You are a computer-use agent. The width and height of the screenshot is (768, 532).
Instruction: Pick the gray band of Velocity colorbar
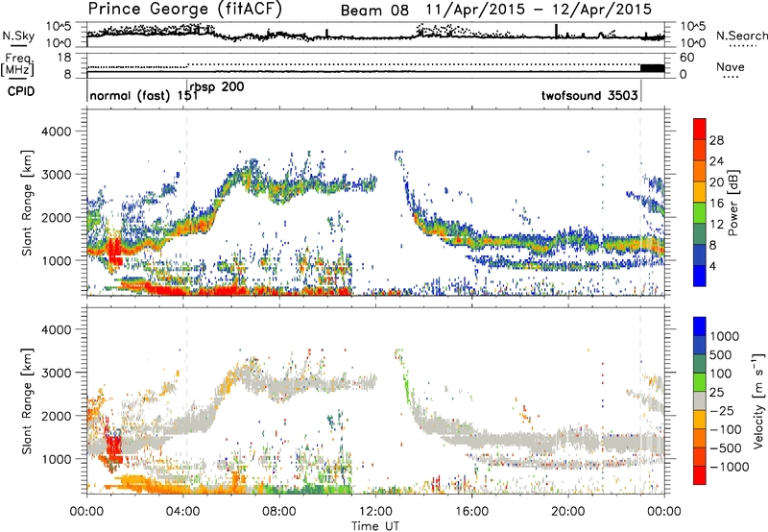(700, 400)
